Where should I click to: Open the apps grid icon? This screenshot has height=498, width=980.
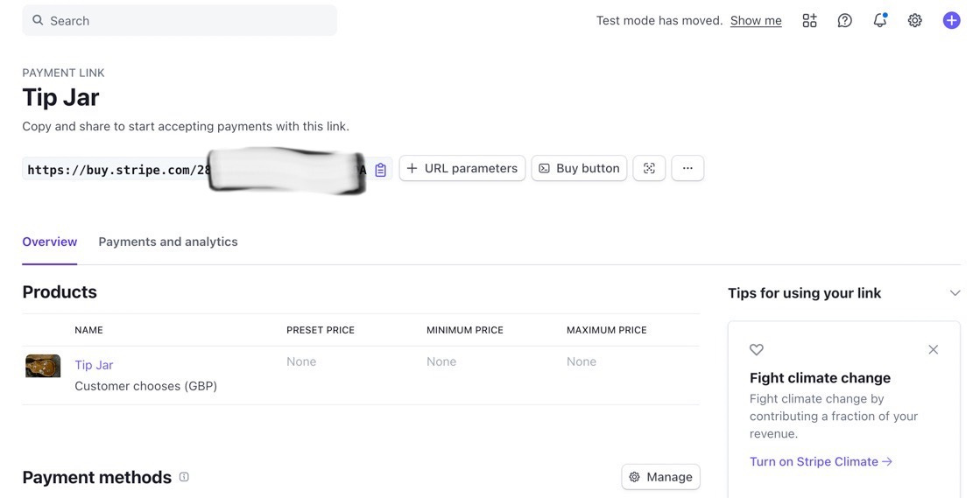[809, 20]
